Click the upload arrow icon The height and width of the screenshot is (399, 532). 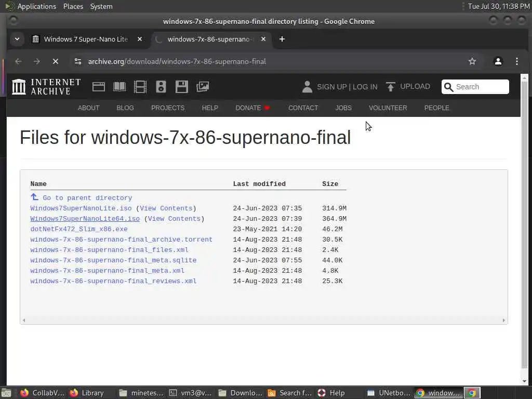point(391,87)
